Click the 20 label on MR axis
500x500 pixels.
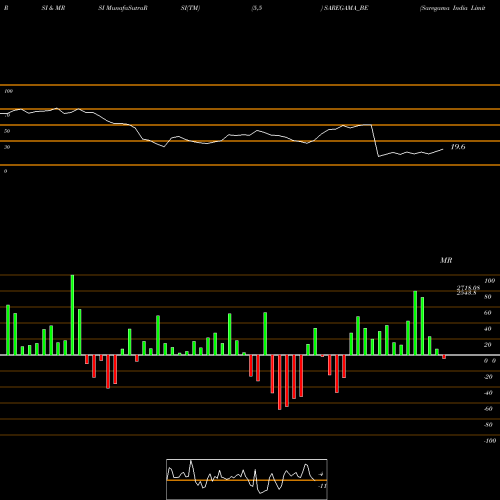click(488, 345)
